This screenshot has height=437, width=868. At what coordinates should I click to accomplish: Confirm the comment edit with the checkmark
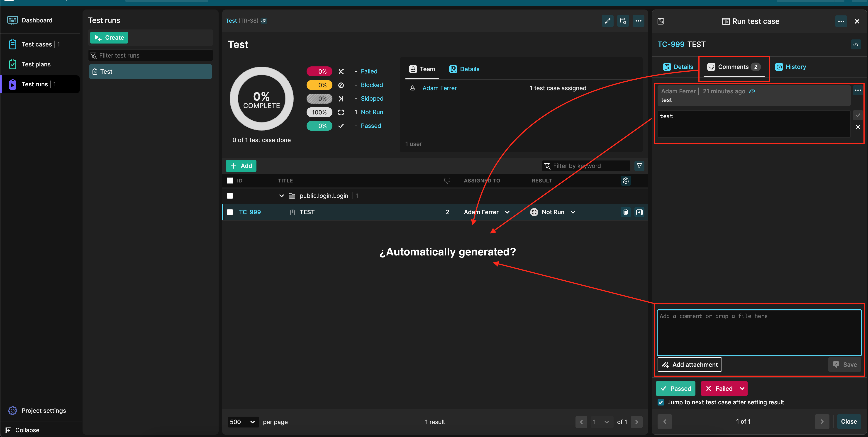tap(858, 115)
